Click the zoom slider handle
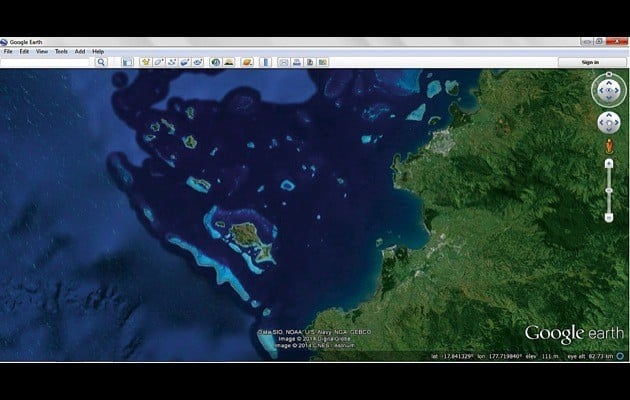630x400 pixels. click(x=609, y=190)
